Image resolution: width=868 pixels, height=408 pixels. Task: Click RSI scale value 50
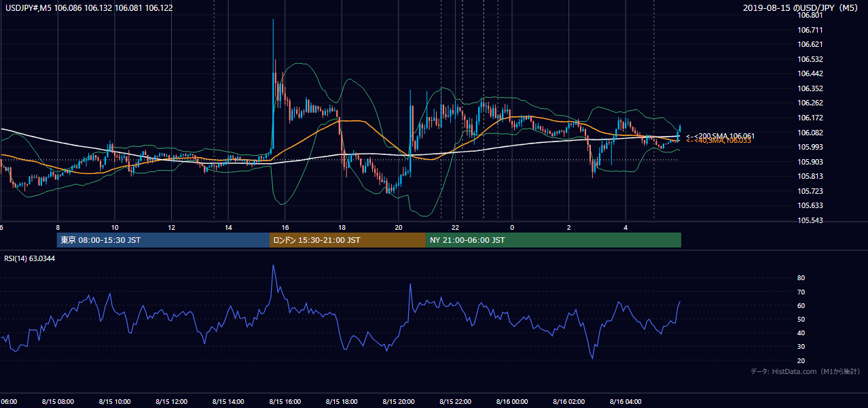pos(801,319)
